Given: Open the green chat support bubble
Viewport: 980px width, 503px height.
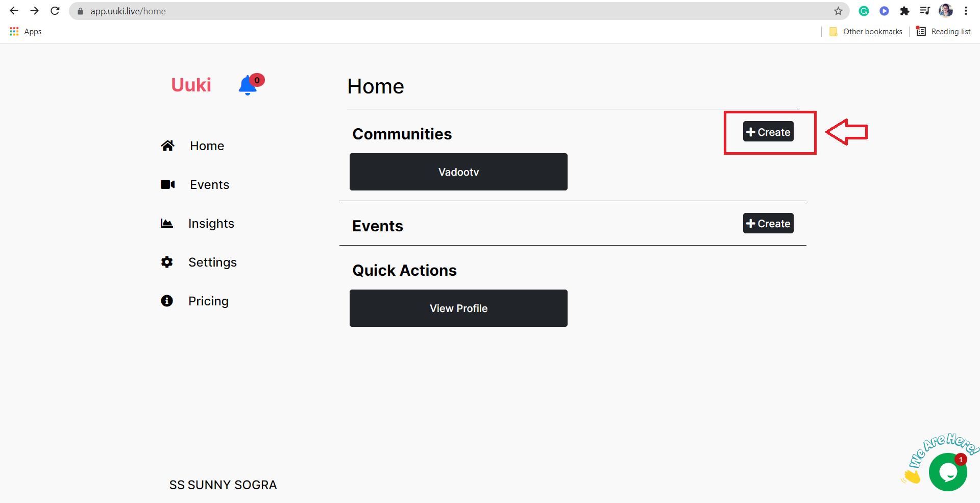Looking at the screenshot, I should point(948,472).
